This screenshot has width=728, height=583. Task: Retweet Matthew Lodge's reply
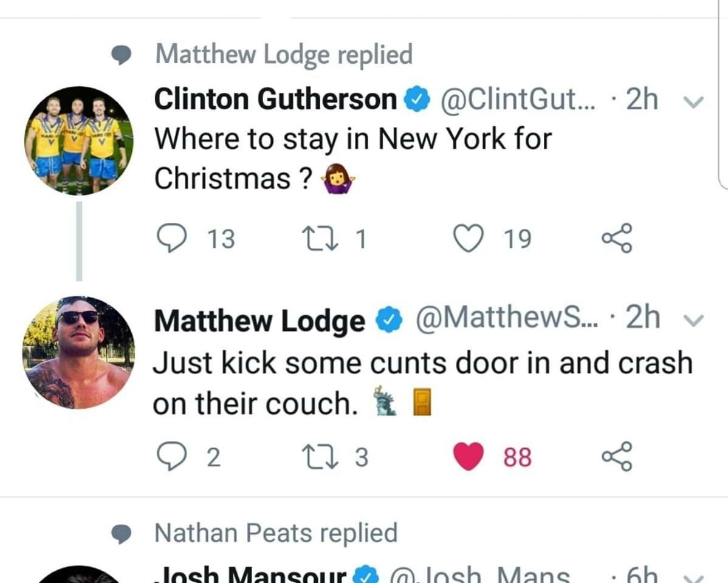pos(317,456)
